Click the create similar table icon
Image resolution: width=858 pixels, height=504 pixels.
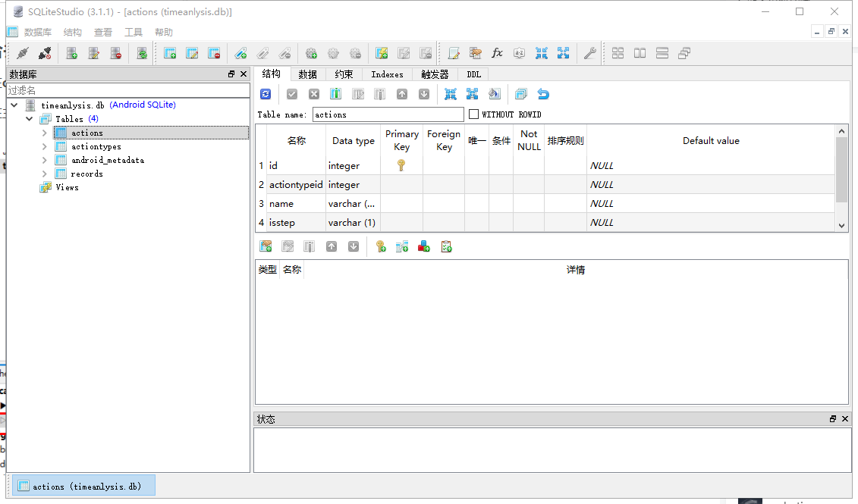[x=521, y=94]
